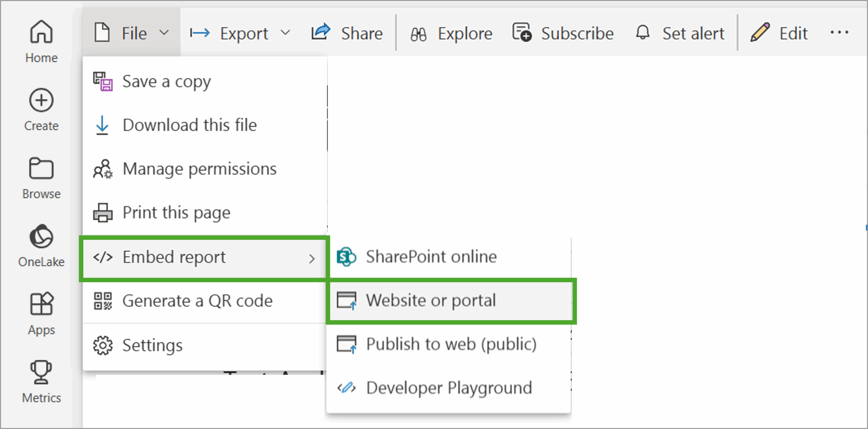
Task: Click the Publish to web icon
Action: click(x=347, y=345)
